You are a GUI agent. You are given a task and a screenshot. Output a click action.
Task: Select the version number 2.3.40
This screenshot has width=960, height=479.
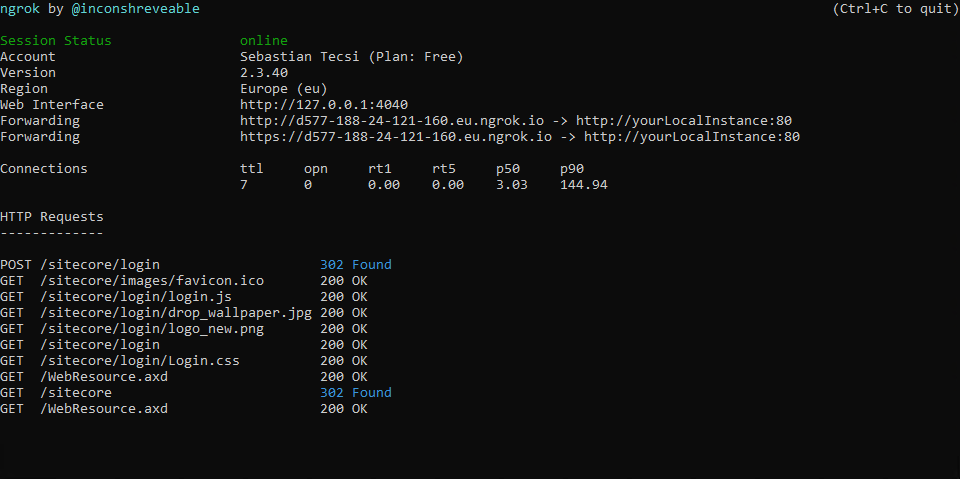[264, 73]
